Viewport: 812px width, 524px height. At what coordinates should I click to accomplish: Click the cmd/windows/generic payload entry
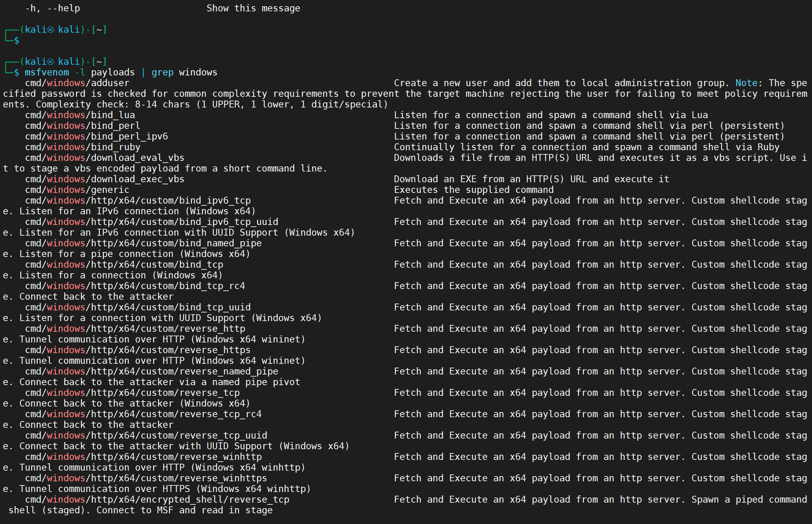pyautogui.click(x=77, y=190)
